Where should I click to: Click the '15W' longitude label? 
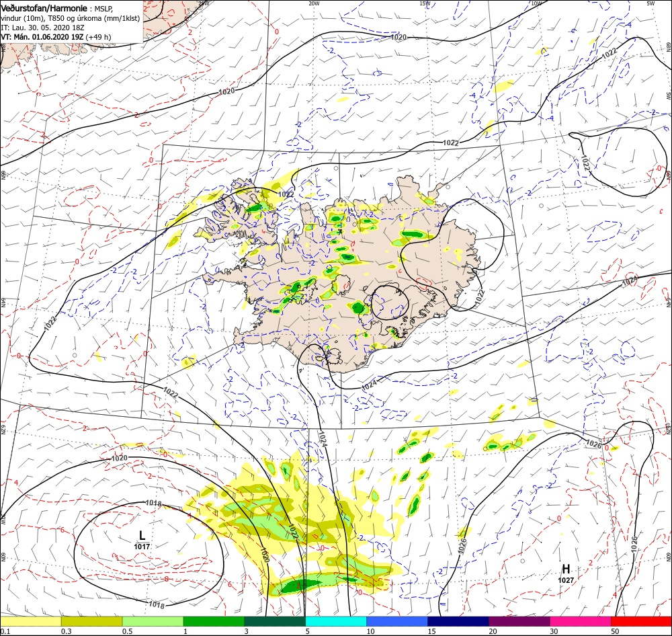click(425, 3)
